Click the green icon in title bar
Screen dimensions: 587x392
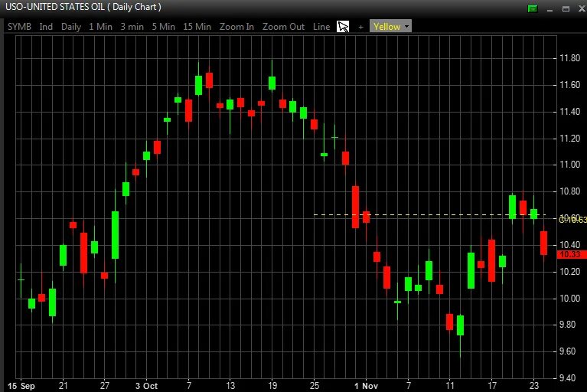tap(533, 8)
